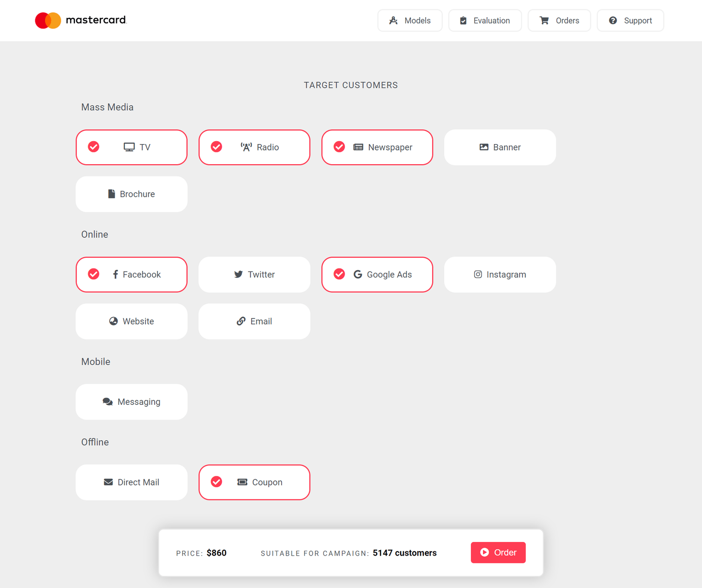Viewport: 702px width, 588px height.
Task: Open the Support menu
Action: click(630, 21)
